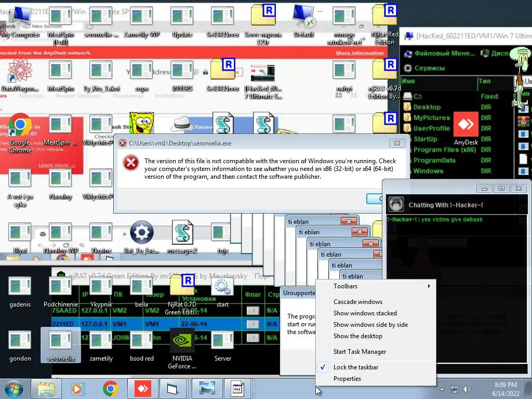The image size is (532, 399).
Task: Minimize the Chatting With Hacker window
Action: click(x=485, y=188)
